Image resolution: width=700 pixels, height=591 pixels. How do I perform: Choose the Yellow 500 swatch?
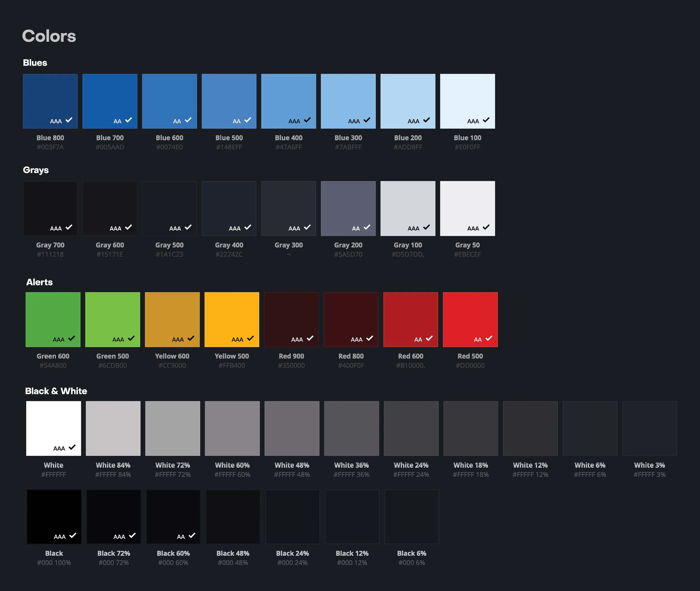point(232,319)
